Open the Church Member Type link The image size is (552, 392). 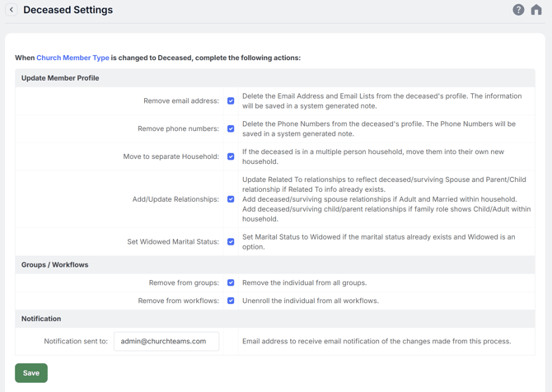point(73,58)
